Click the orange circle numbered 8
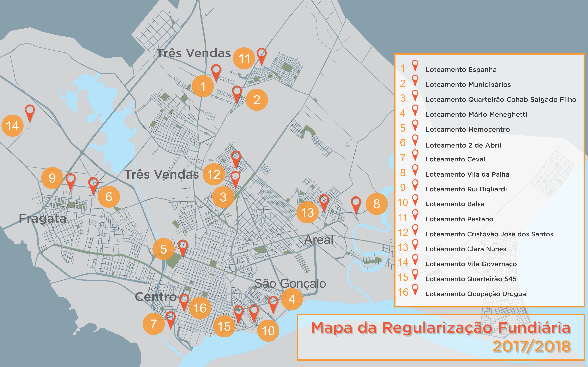Image resolution: width=588 pixels, height=367 pixels. point(377,204)
